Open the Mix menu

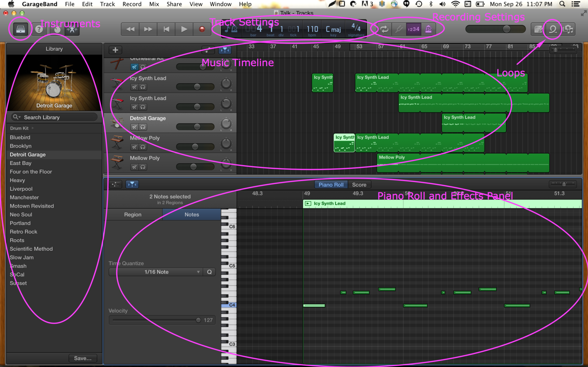coord(154,4)
